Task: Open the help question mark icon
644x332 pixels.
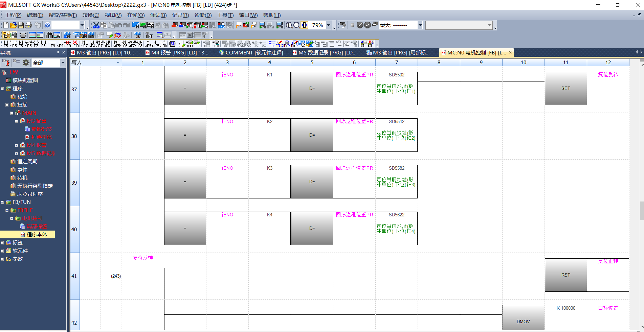Action: click(47, 25)
